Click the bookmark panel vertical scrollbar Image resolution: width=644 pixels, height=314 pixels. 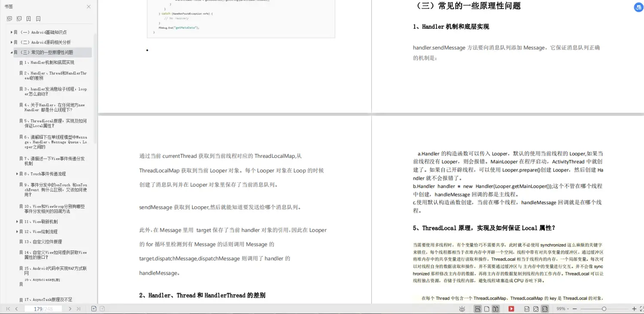coord(95,88)
